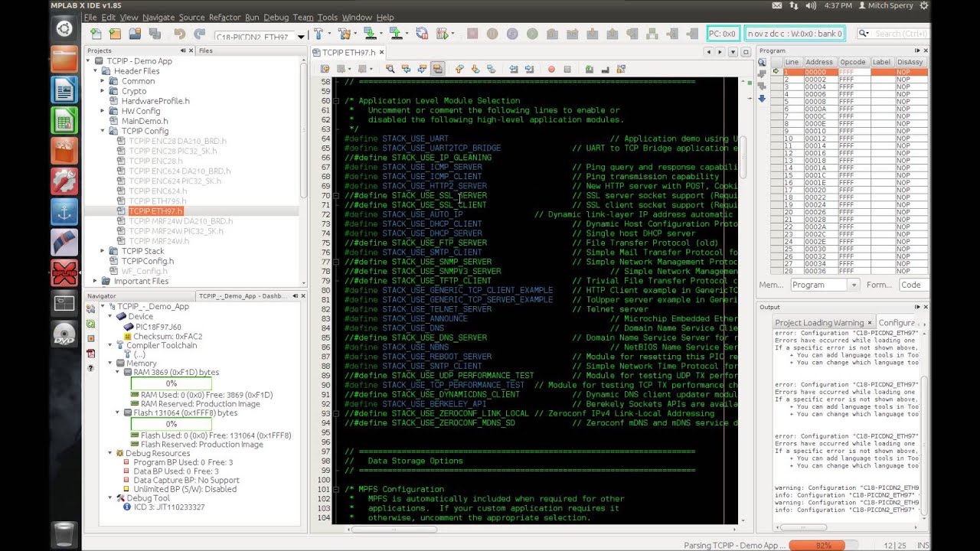Select the Project Loading Warning output tab

pos(822,322)
